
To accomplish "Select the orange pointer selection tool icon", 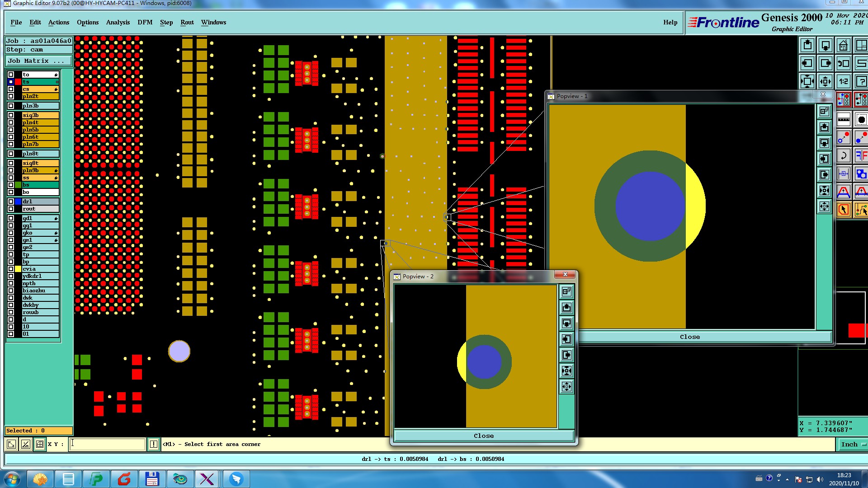I will 844,210.
